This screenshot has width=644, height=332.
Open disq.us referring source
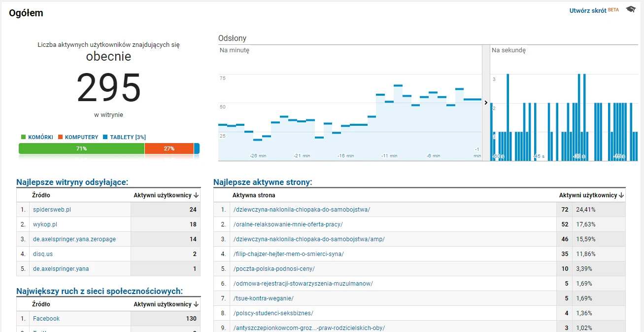(x=42, y=254)
